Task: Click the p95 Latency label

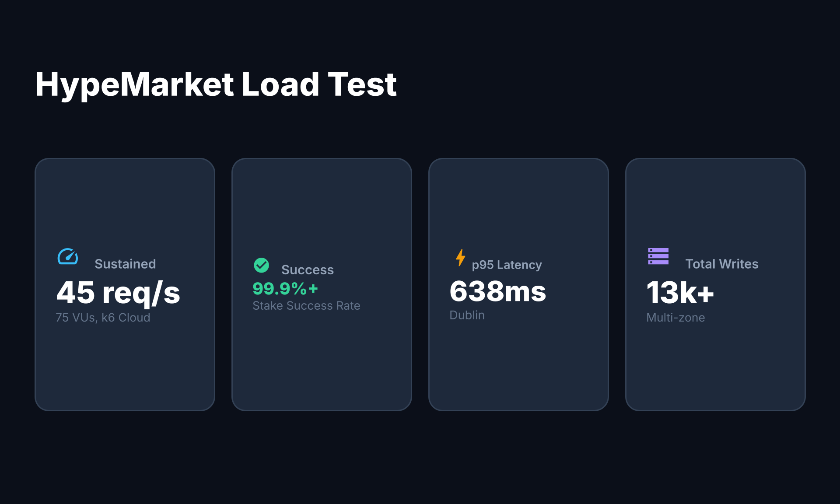Action: click(x=507, y=265)
